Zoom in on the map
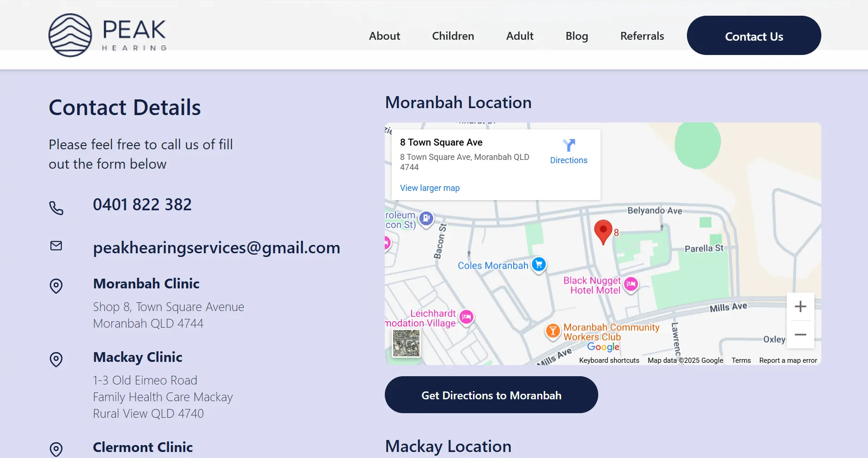 point(800,307)
